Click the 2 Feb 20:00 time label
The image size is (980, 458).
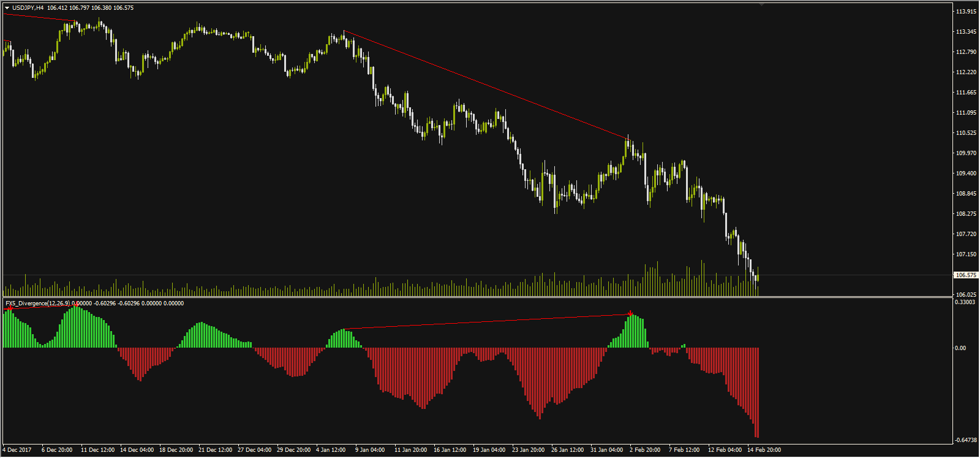pyautogui.click(x=645, y=450)
